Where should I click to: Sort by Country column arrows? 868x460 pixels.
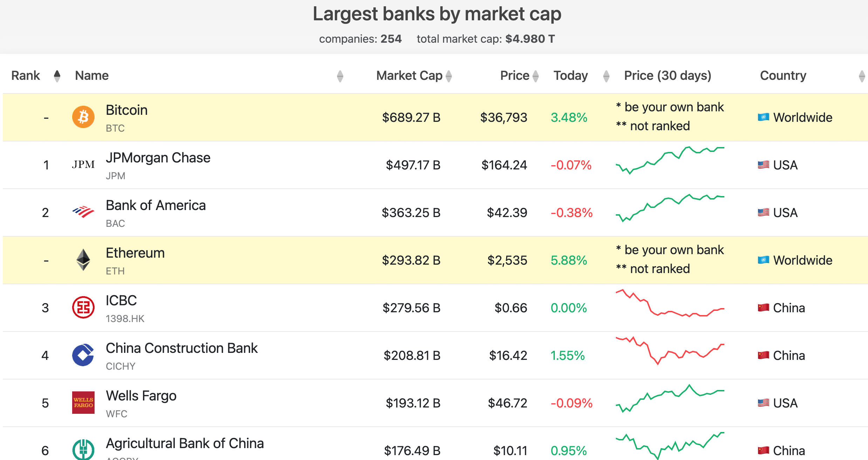click(x=862, y=76)
